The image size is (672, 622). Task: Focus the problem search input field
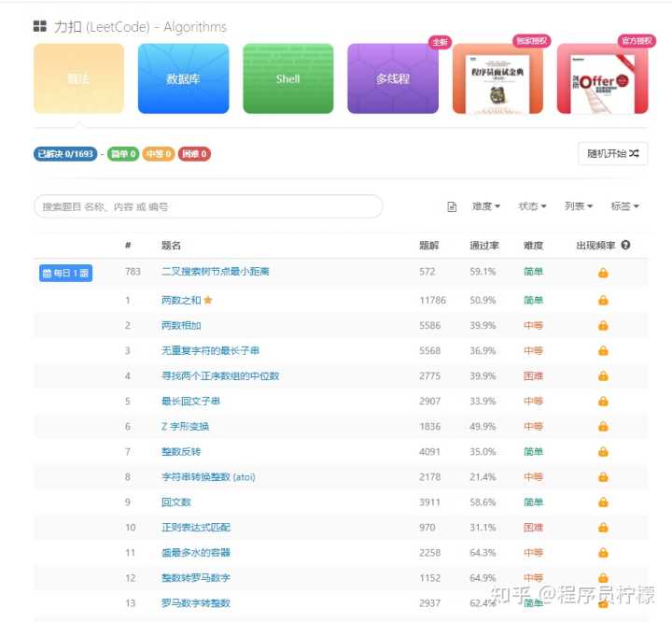click(x=208, y=206)
